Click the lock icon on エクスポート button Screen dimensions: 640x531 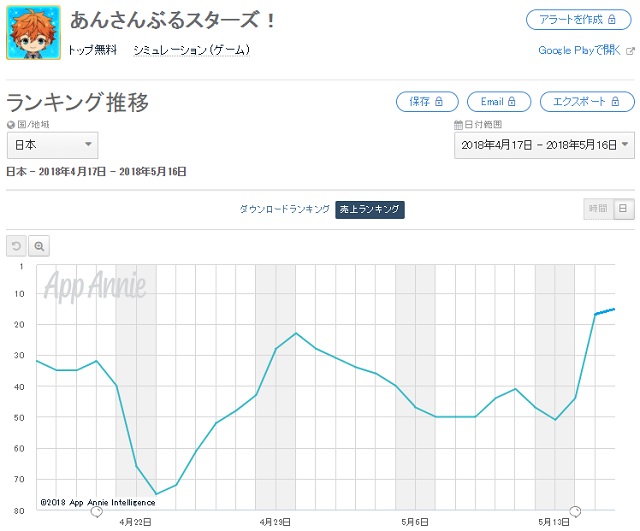[x=616, y=101]
